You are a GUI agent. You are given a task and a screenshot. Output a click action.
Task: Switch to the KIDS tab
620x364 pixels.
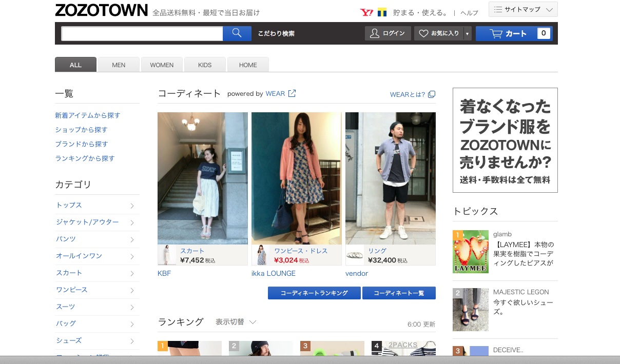(205, 65)
